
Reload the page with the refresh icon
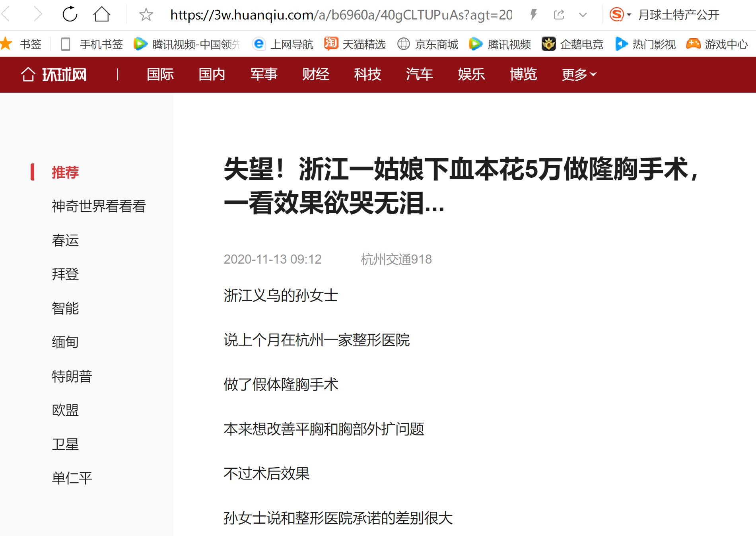click(x=70, y=14)
